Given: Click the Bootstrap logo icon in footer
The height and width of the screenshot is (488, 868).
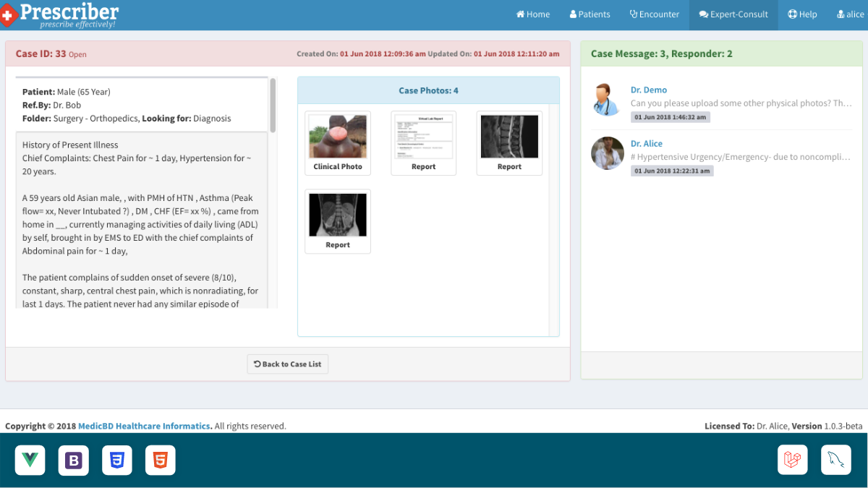Looking at the screenshot, I should click(x=74, y=461).
